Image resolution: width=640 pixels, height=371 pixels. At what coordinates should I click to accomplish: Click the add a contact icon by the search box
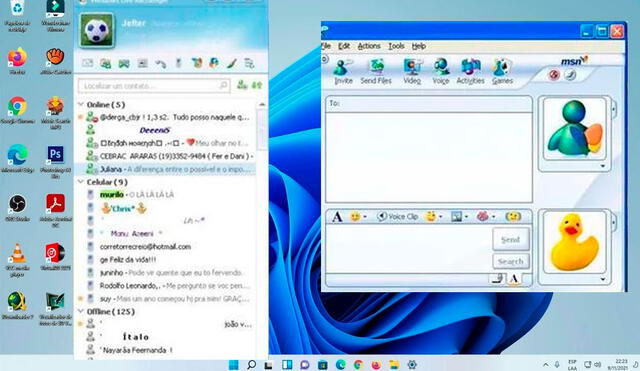pyautogui.click(x=242, y=85)
